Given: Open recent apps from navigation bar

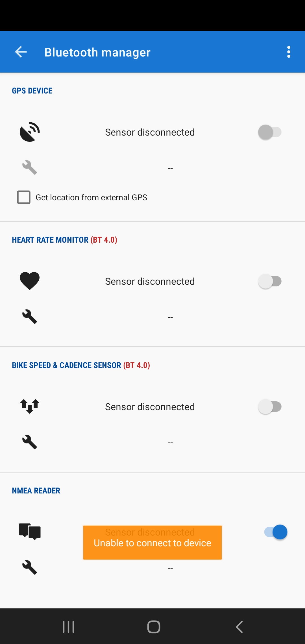Looking at the screenshot, I should click(x=68, y=627).
